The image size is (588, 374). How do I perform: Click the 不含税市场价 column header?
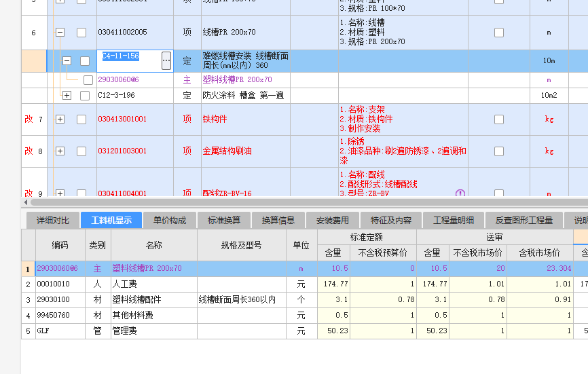[478, 253]
